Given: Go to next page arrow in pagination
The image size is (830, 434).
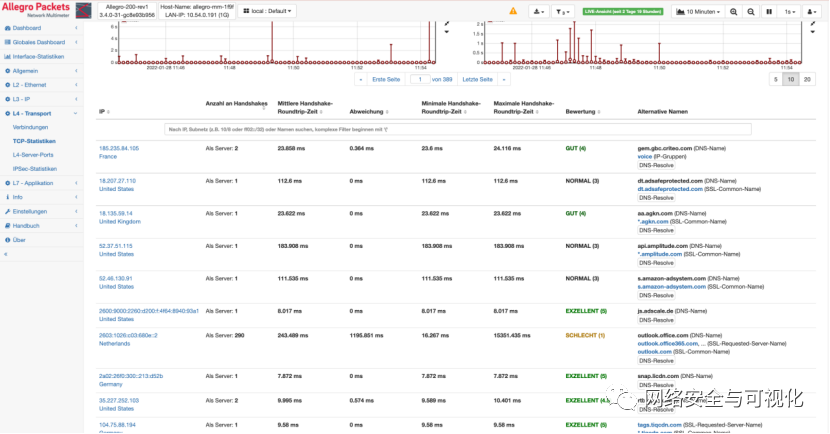Looking at the screenshot, I should tap(504, 79).
